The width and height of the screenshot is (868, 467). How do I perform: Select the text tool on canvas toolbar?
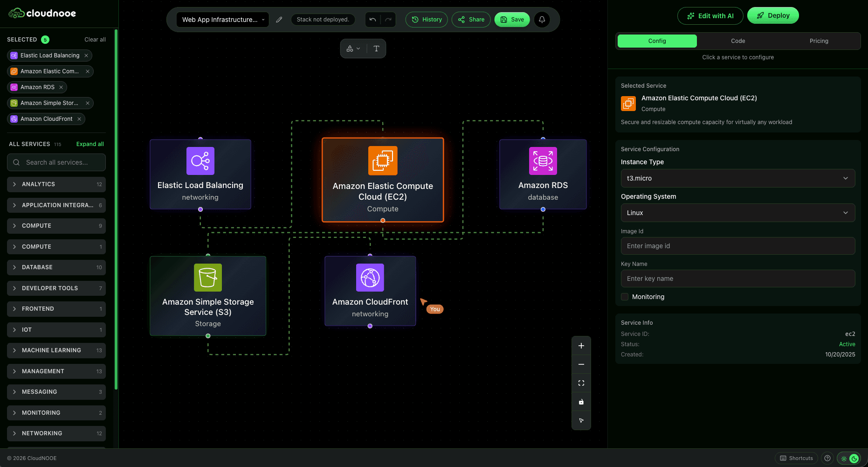coord(377,49)
